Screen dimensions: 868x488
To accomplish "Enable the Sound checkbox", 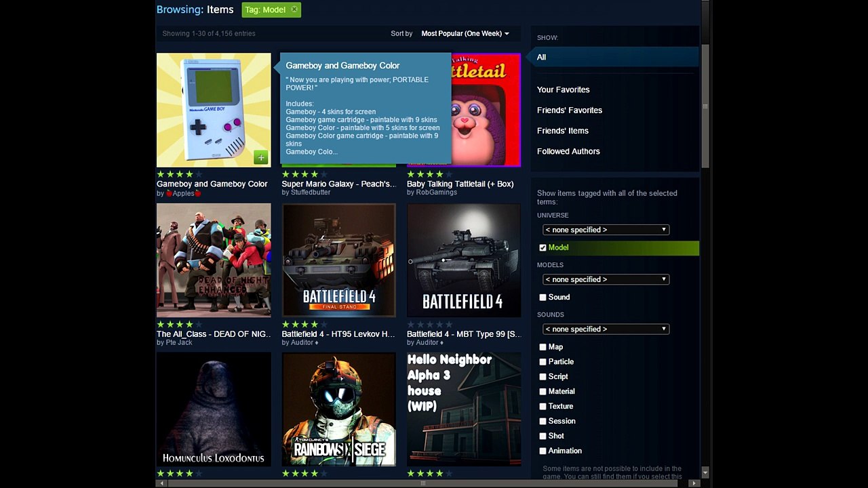I will pos(542,298).
